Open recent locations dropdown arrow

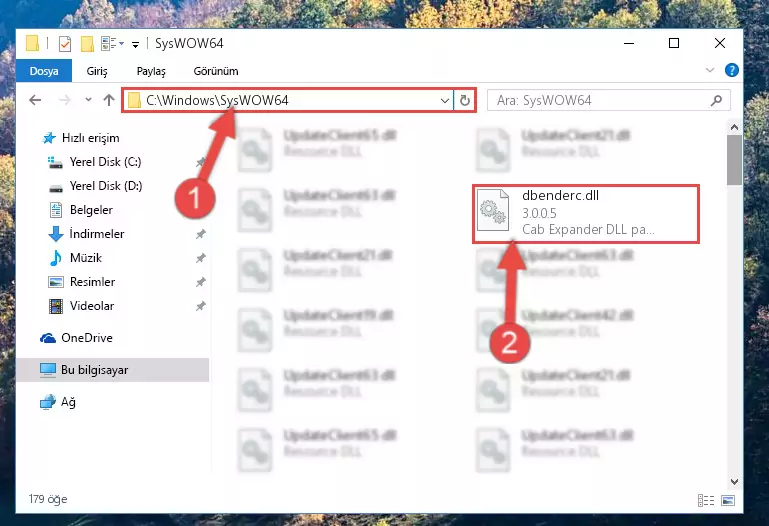click(x=88, y=100)
